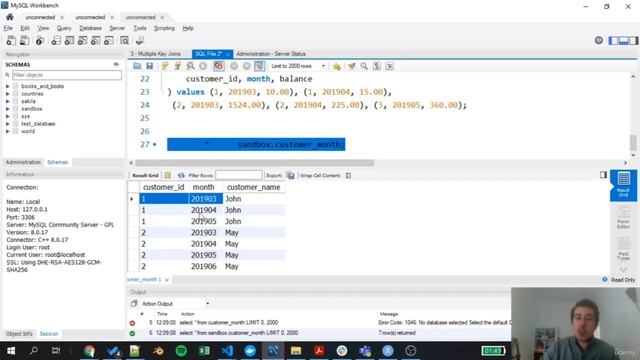
Task: Open the Database menu
Action: [90, 28]
